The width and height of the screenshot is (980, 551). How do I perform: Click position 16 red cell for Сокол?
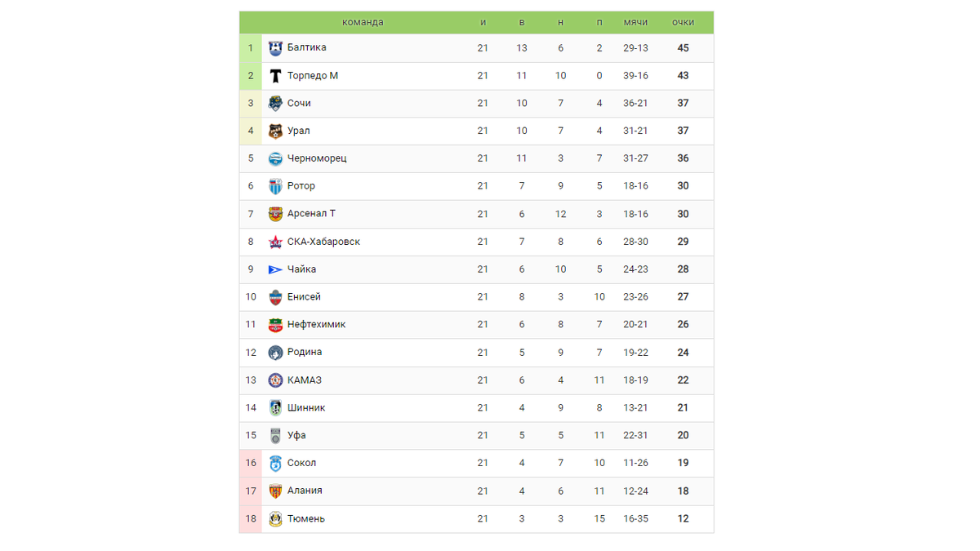(251, 464)
